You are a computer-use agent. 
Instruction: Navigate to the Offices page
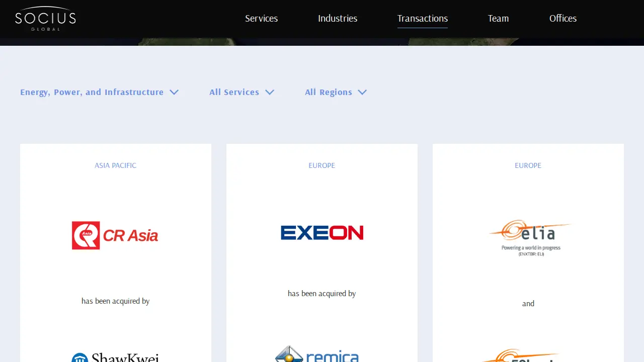click(x=563, y=19)
